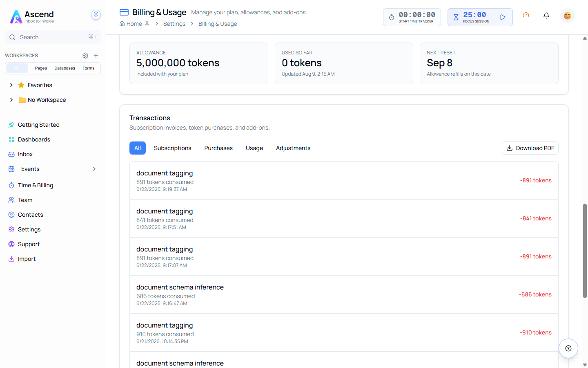Select the Pages workspace filter tab
The width and height of the screenshot is (588, 368).
coord(41,68)
